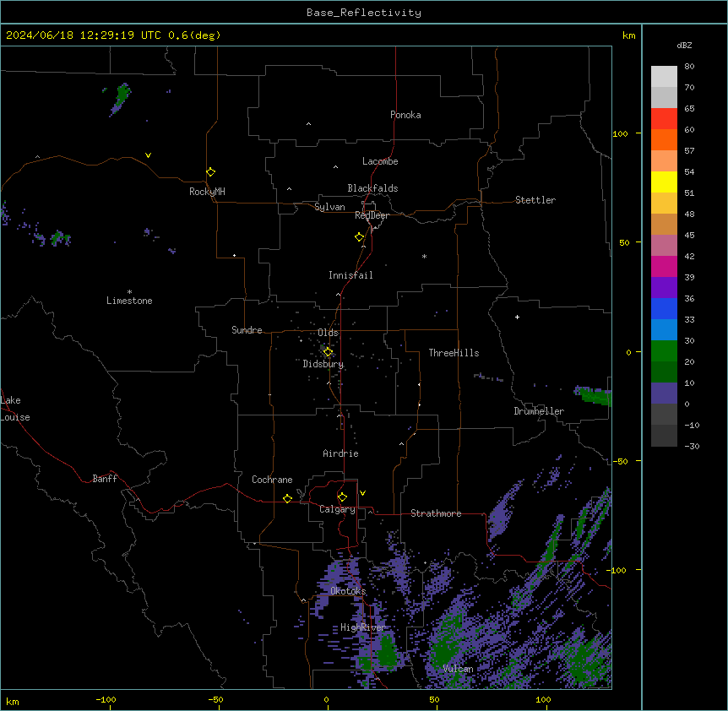Click the -100 tick label on the horizontal axis
This screenshot has width=728, height=711.
(106, 699)
